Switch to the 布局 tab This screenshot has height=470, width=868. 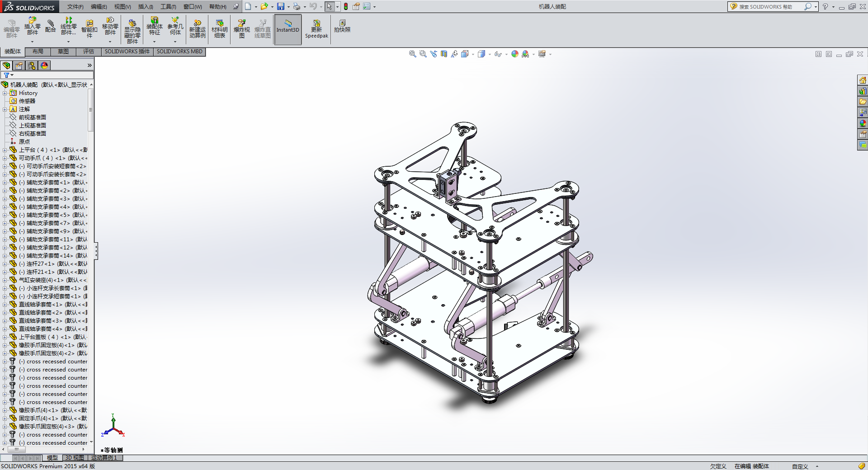[38, 52]
